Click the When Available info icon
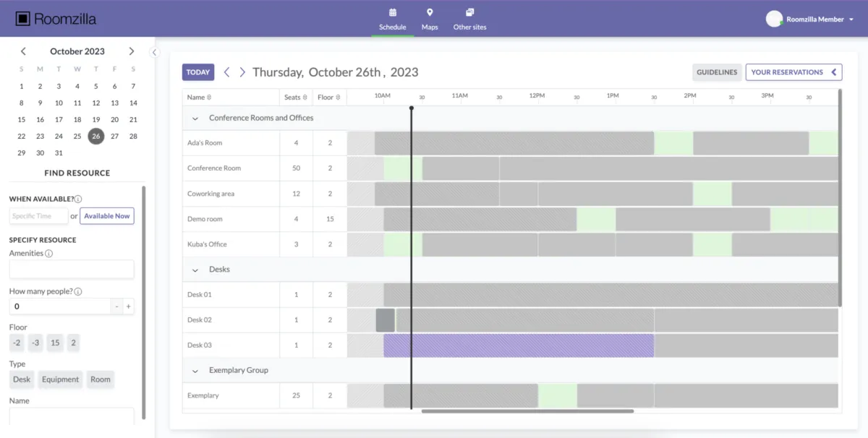The width and height of the screenshot is (868, 438). (x=78, y=199)
